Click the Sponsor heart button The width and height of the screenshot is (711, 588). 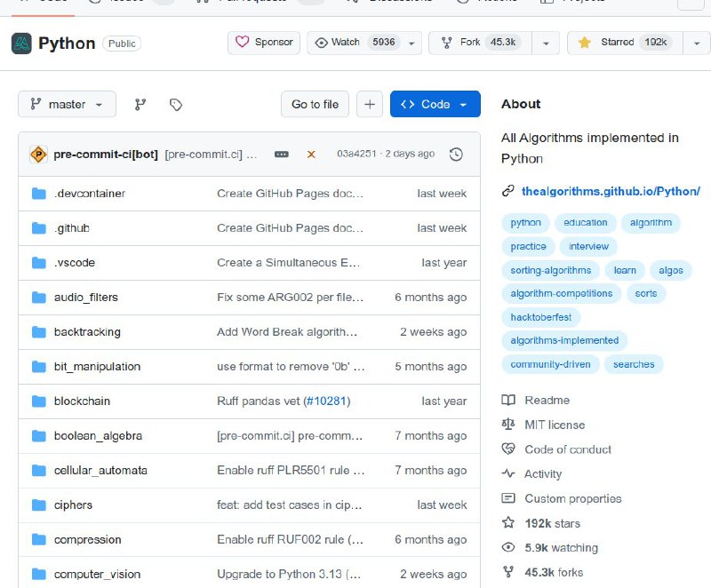(264, 43)
